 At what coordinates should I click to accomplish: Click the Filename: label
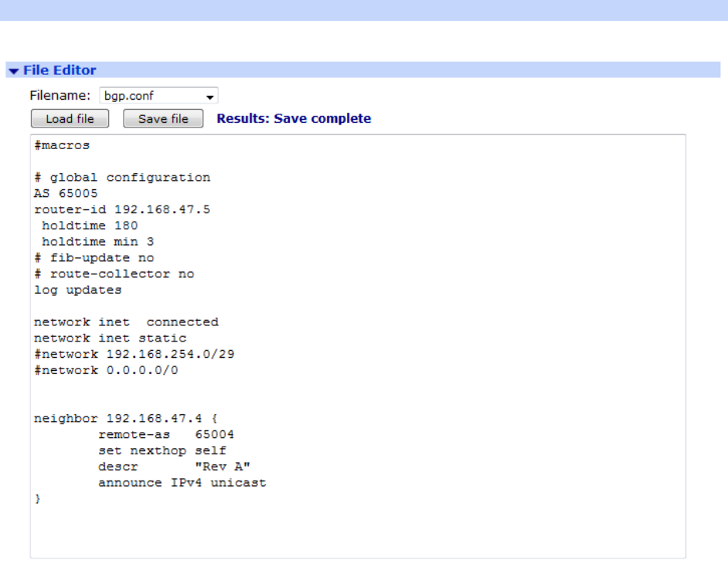60,96
